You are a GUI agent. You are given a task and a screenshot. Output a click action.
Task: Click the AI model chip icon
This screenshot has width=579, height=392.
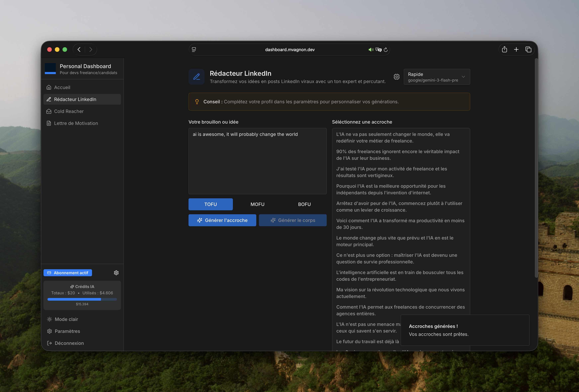coord(396,77)
